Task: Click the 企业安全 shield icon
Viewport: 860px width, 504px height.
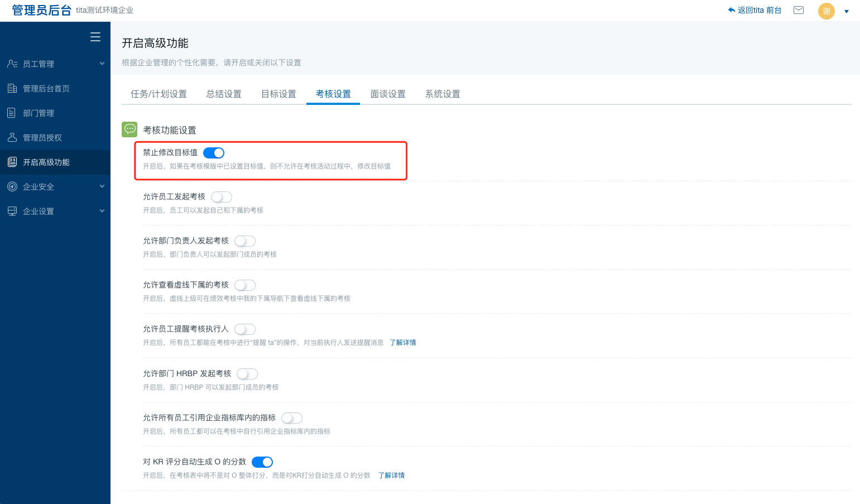Action: coord(12,186)
